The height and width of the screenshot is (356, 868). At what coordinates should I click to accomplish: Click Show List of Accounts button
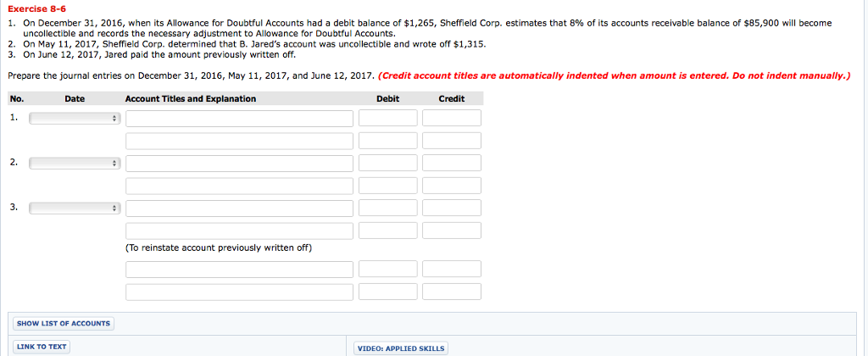64,323
